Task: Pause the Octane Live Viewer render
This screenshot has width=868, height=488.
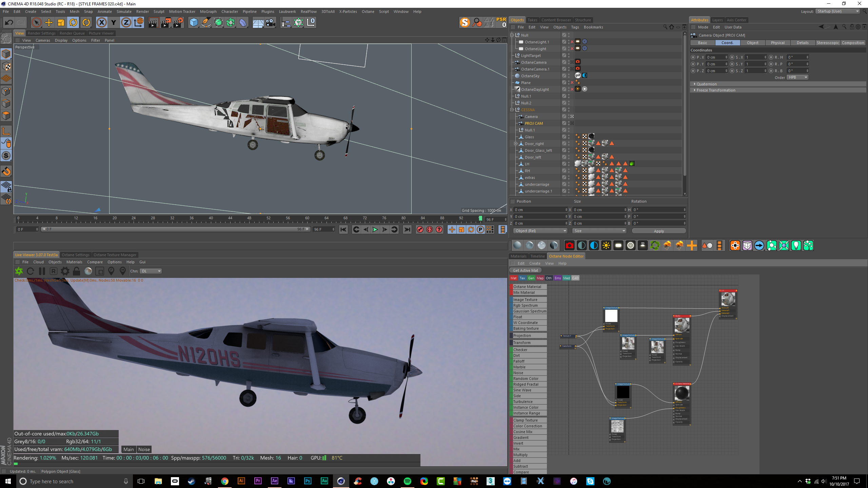Action: (42, 271)
